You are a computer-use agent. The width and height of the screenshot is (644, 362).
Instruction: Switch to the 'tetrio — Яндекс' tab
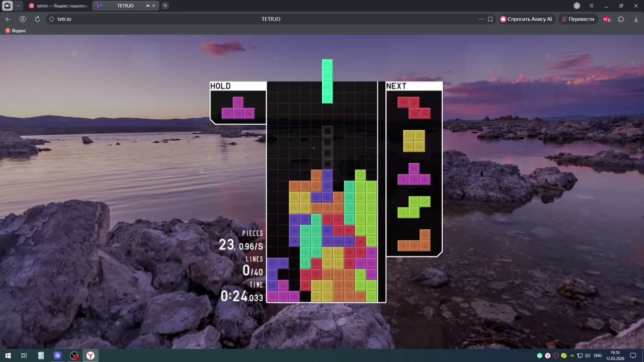coord(58,6)
